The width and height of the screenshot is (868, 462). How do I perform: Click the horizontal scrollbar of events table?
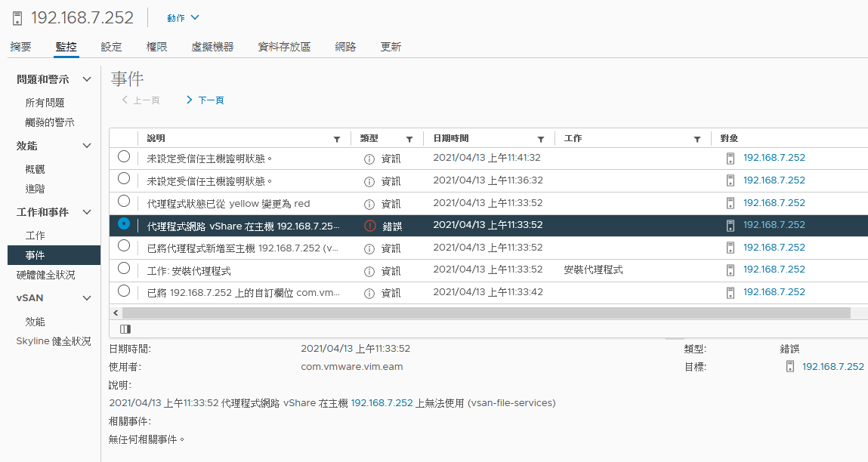point(486,313)
